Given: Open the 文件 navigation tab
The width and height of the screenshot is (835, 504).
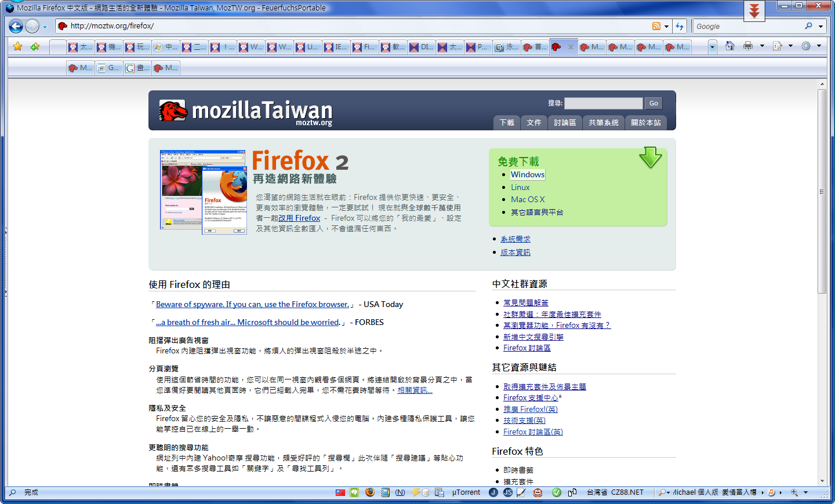Looking at the screenshot, I should point(534,123).
